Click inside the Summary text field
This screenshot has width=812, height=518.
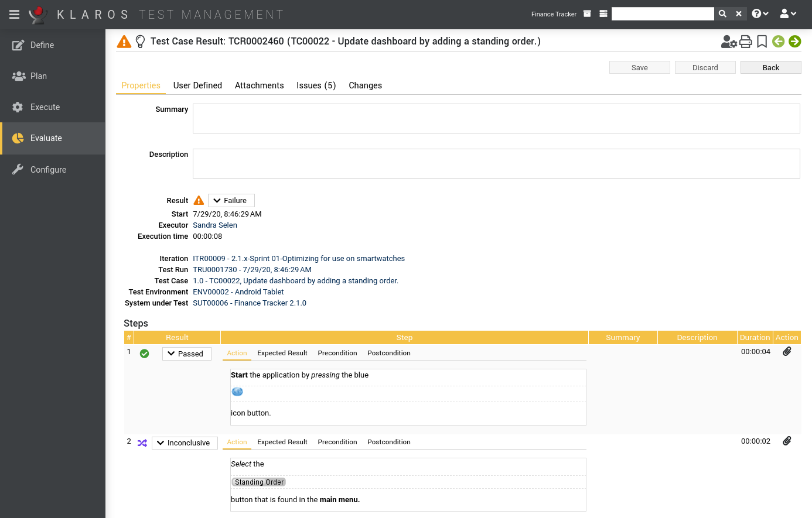pyautogui.click(x=496, y=118)
